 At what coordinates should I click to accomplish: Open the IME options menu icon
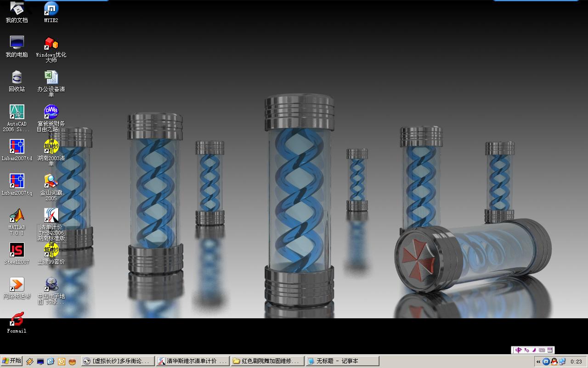click(550, 350)
